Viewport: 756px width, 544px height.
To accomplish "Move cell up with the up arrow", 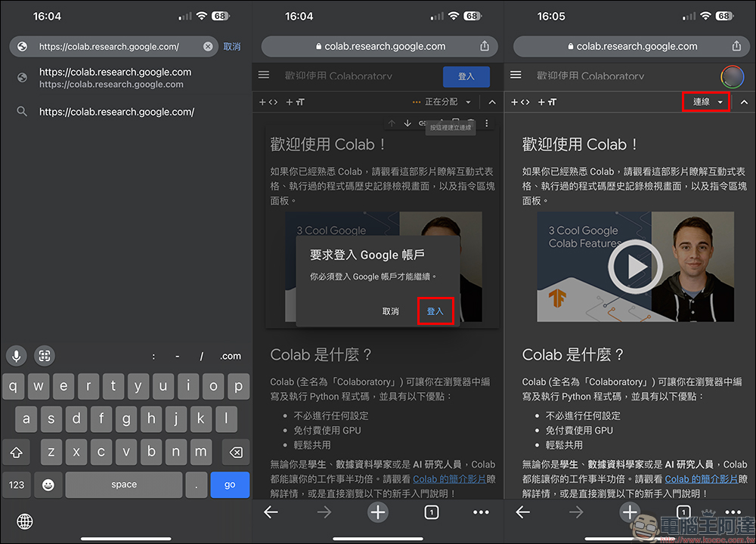I will [x=392, y=123].
